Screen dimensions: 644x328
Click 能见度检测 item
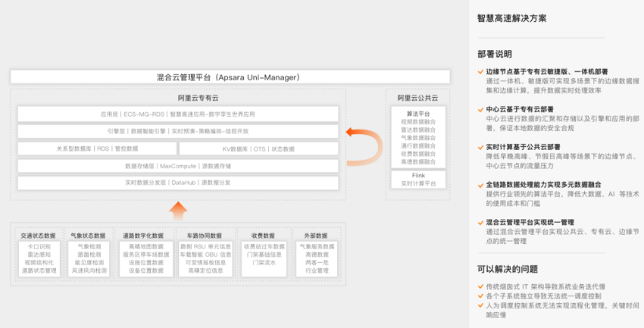click(x=89, y=263)
